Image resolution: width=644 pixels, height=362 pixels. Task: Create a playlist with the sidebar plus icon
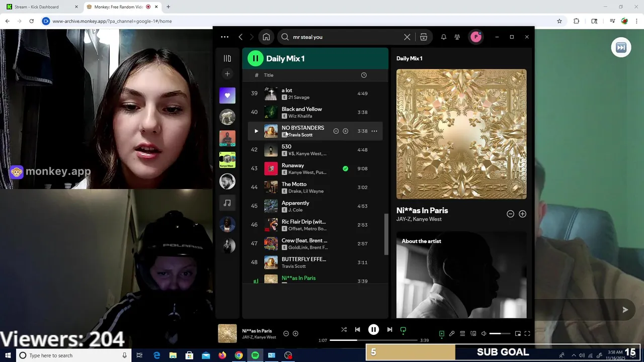227,74
